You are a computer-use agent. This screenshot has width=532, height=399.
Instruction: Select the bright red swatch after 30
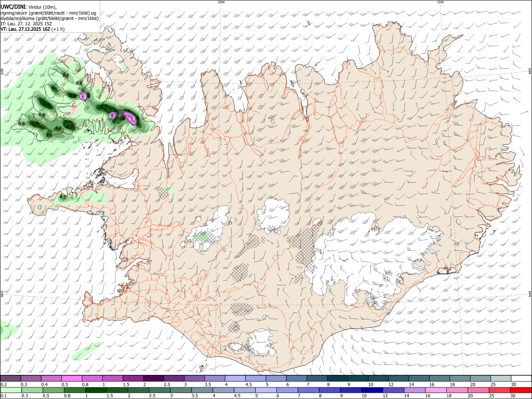(x=522, y=390)
